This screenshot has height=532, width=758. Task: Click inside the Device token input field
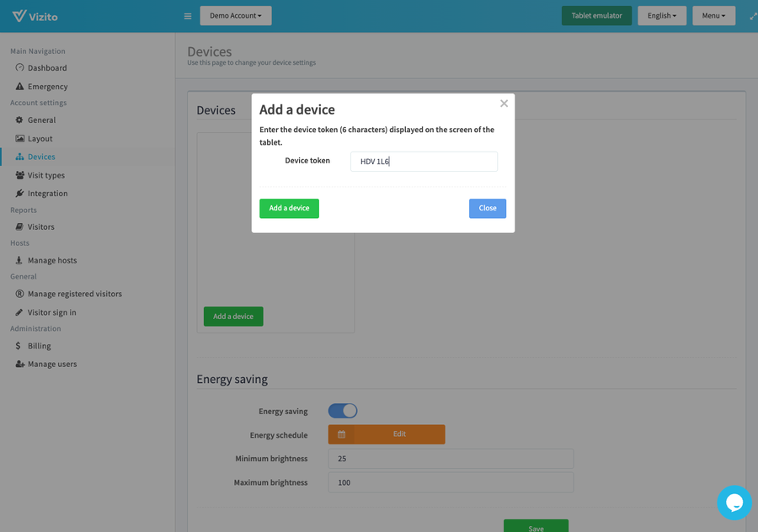[x=423, y=161]
